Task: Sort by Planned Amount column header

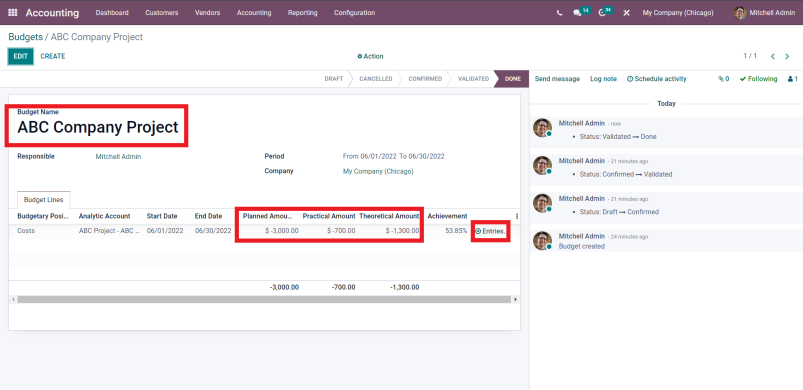Action: click(x=268, y=216)
